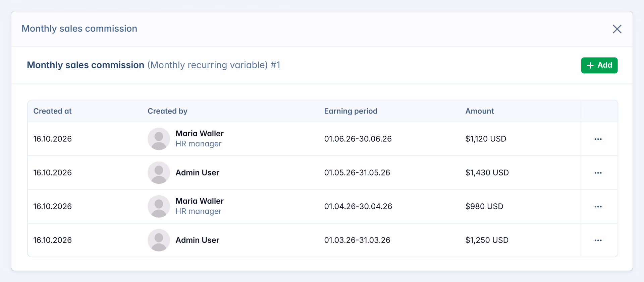This screenshot has width=644, height=282.
Task: Select earning period 01.05.26-31.05.26
Action: coord(357,173)
